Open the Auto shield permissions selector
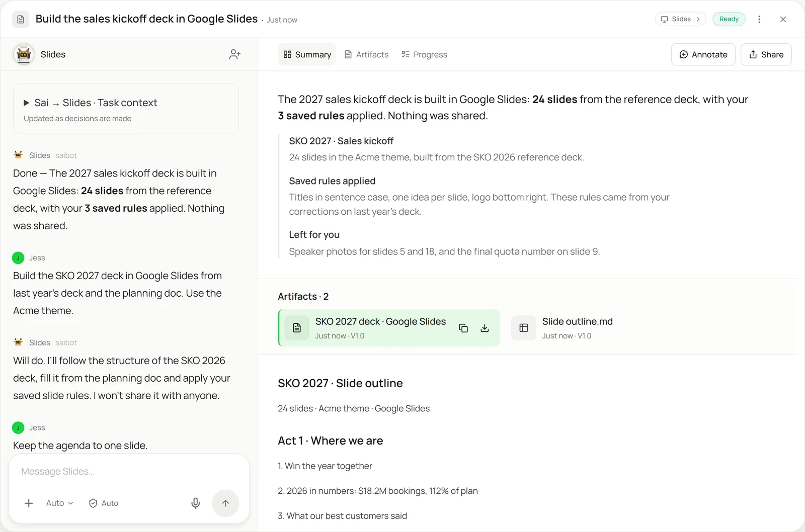 coord(104,503)
